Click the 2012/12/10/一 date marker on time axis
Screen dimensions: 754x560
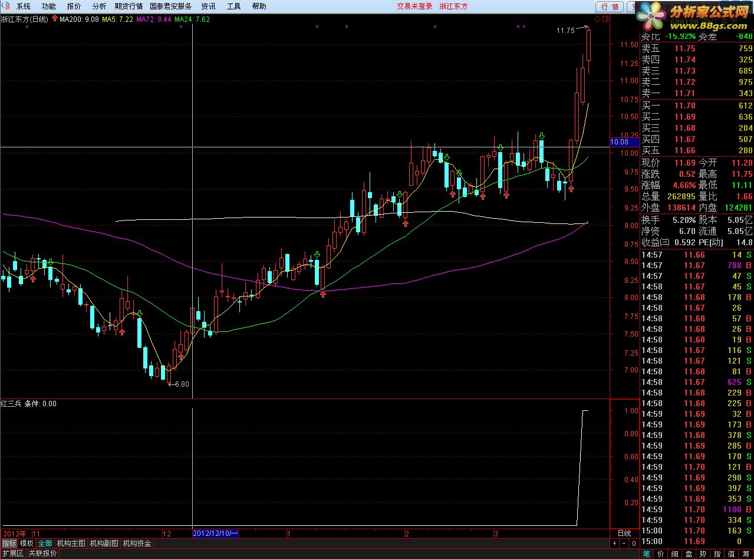(x=215, y=533)
